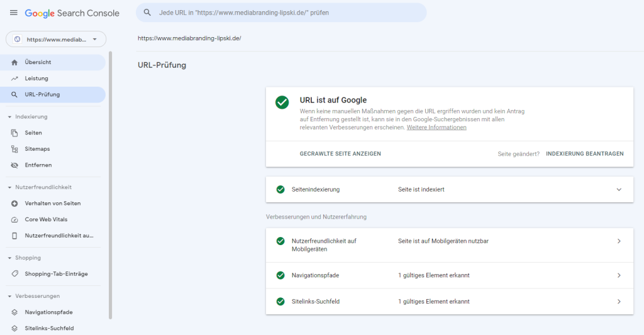Click the 'Seite geändert?' text

518,154
